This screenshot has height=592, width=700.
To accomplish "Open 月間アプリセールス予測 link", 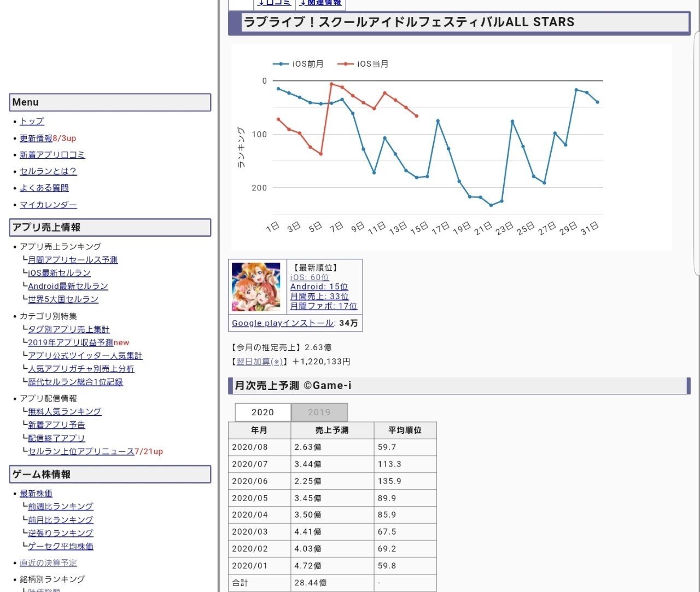I will coord(73,260).
